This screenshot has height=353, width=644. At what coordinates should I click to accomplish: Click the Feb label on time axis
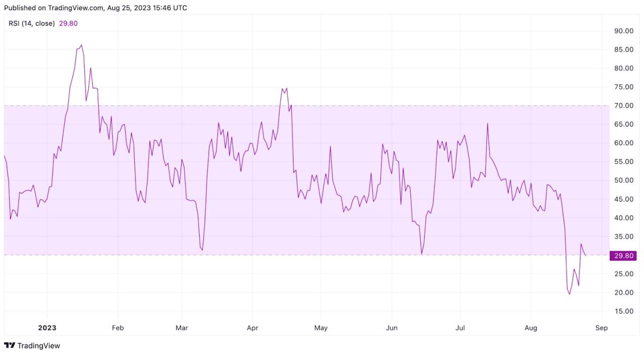pos(117,328)
